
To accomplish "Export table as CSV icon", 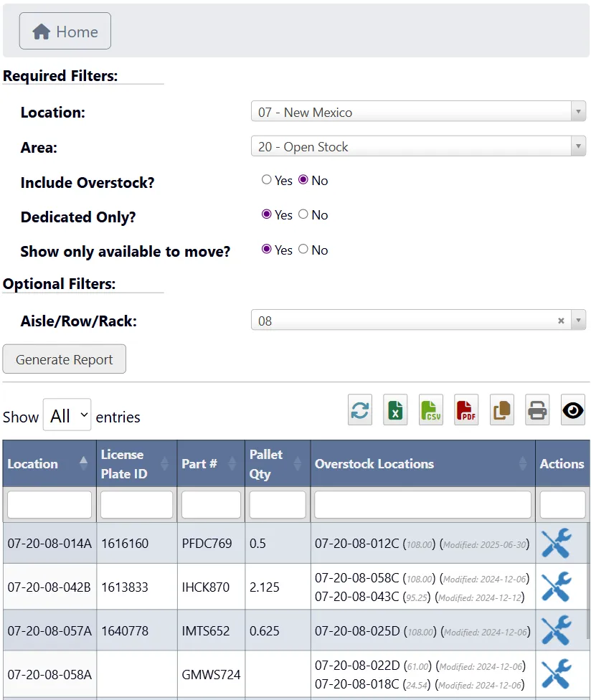I will pos(431,410).
